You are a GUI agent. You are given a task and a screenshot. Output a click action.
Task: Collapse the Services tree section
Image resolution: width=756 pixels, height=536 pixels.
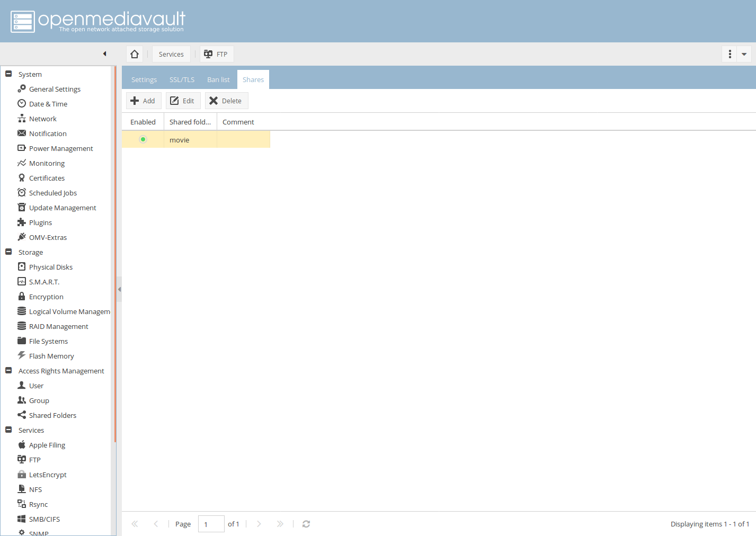pyautogui.click(x=8, y=430)
